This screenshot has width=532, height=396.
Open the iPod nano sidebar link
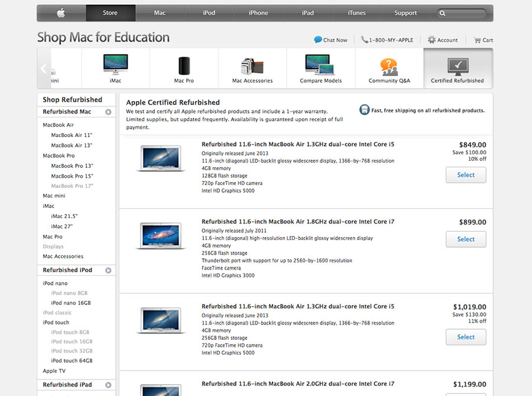[x=55, y=283]
